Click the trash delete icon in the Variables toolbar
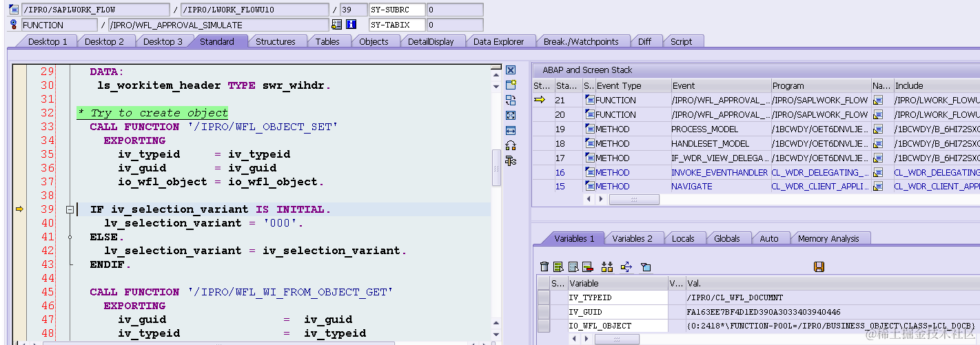Image resolution: width=980 pixels, height=345 pixels. pos(544,266)
